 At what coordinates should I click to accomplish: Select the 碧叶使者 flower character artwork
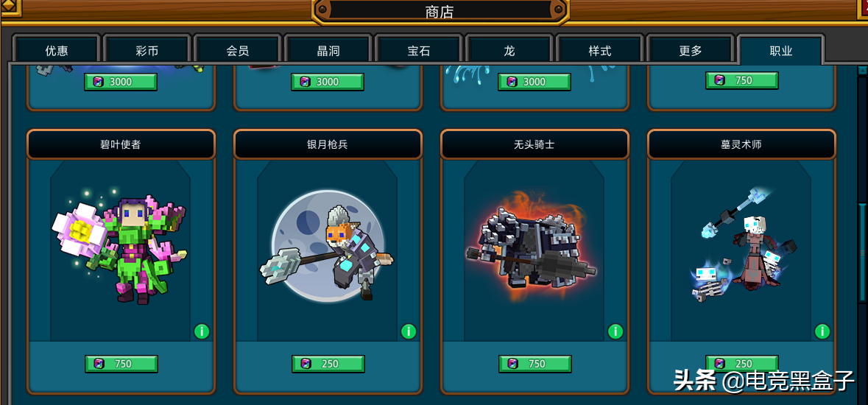(119, 246)
